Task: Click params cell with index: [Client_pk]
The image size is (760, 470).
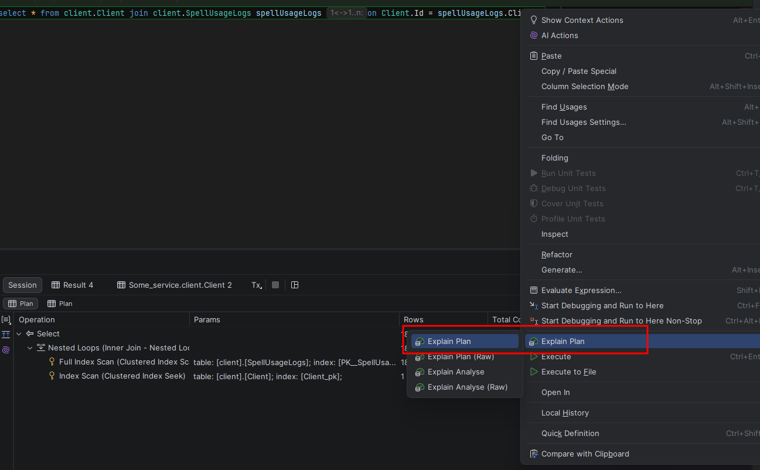Action: [268, 376]
